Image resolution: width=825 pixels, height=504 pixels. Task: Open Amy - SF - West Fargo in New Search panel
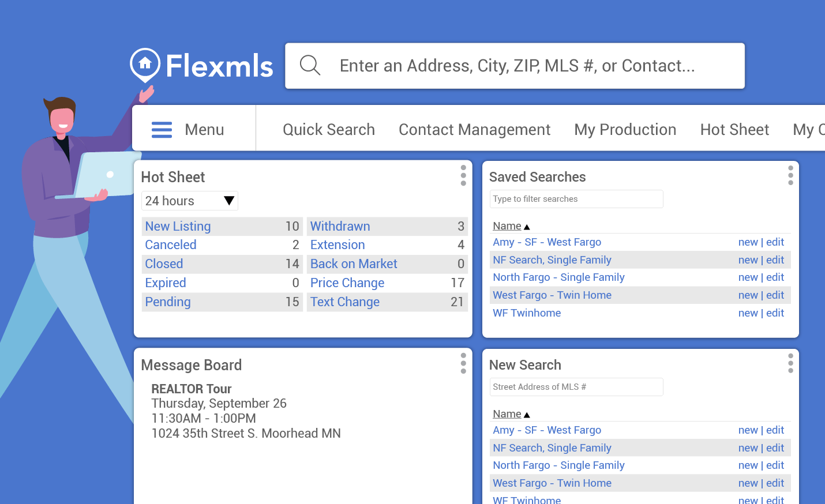547,430
